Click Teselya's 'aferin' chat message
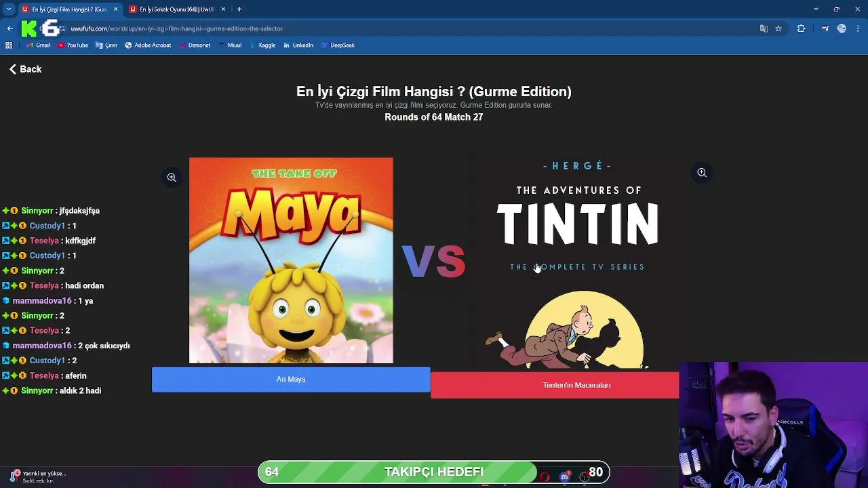 [x=75, y=375]
